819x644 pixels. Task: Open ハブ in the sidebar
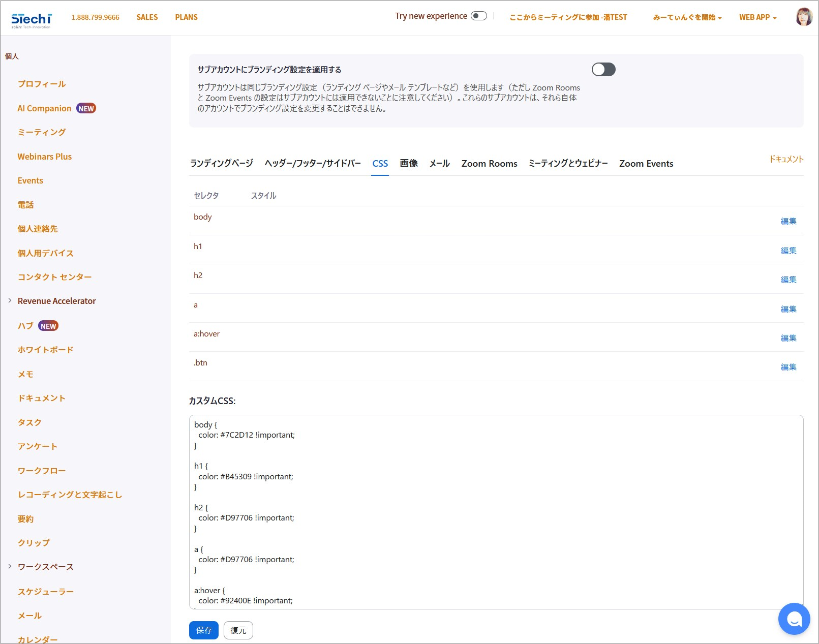[25, 326]
